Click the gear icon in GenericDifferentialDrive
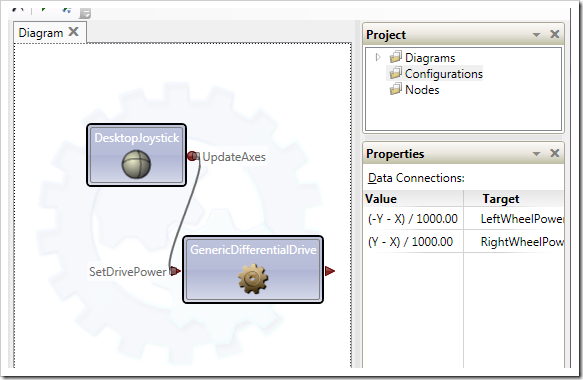 coord(253,278)
